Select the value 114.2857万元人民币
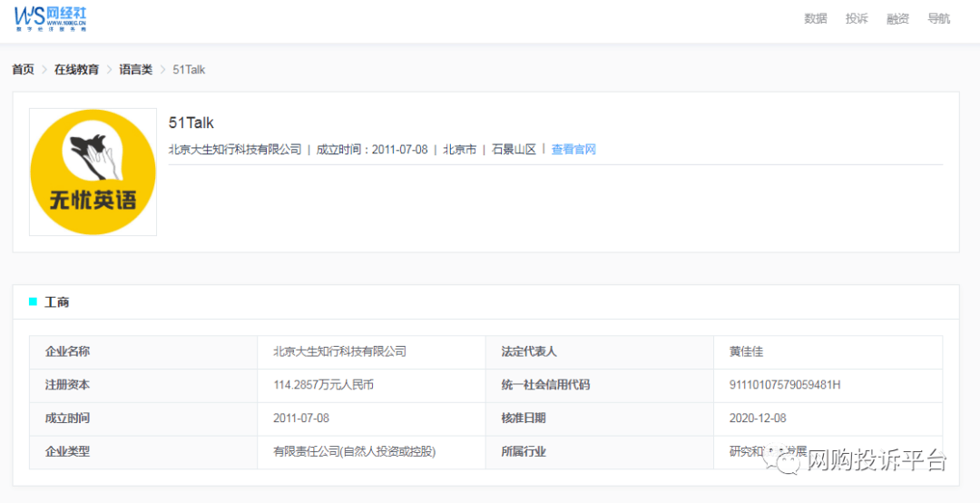The height and width of the screenshot is (503, 980). click(324, 385)
